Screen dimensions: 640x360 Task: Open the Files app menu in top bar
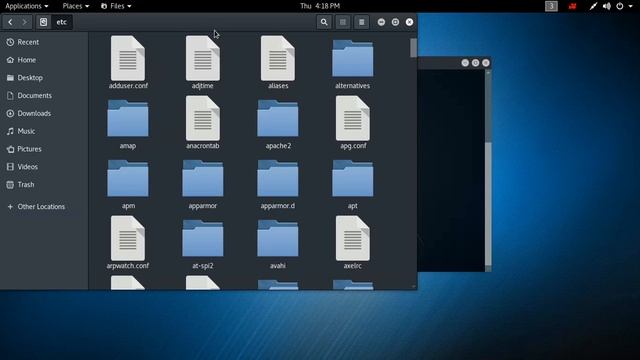(x=116, y=6)
